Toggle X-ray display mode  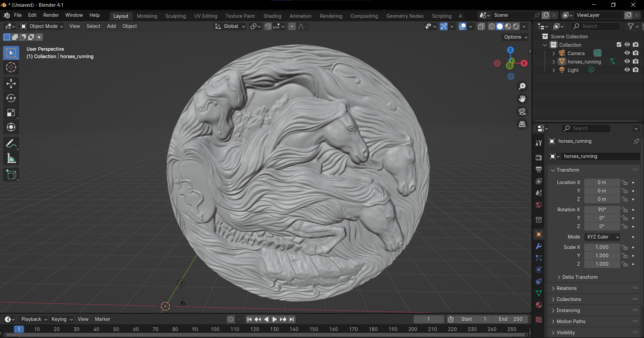(x=481, y=27)
